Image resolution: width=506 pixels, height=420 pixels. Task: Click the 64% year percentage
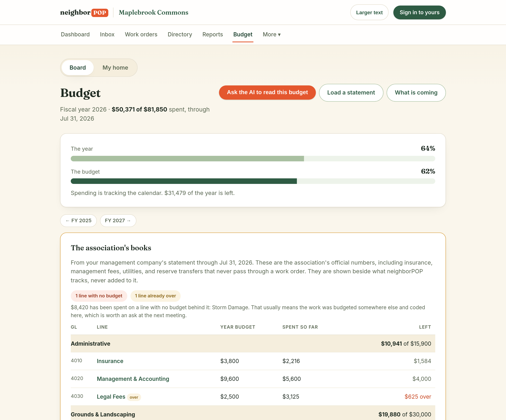[428, 148]
